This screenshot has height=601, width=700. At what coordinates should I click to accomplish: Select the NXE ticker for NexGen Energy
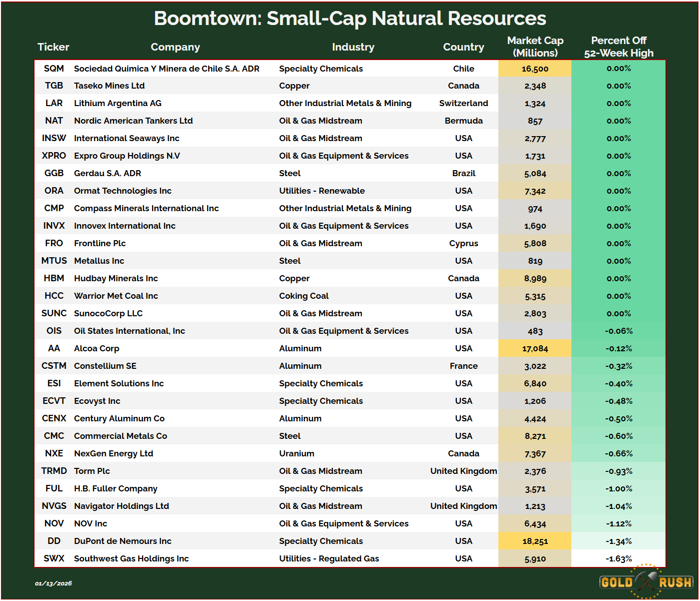pyautogui.click(x=54, y=453)
